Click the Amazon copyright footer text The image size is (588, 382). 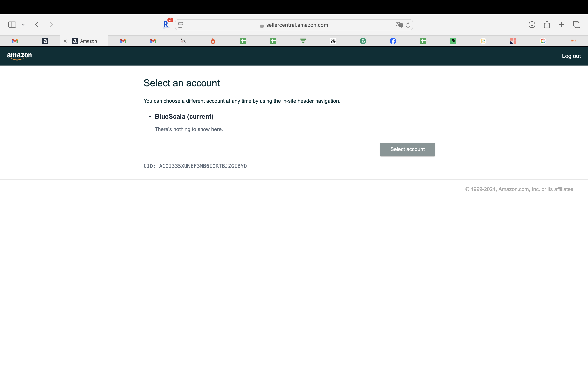pos(519,189)
